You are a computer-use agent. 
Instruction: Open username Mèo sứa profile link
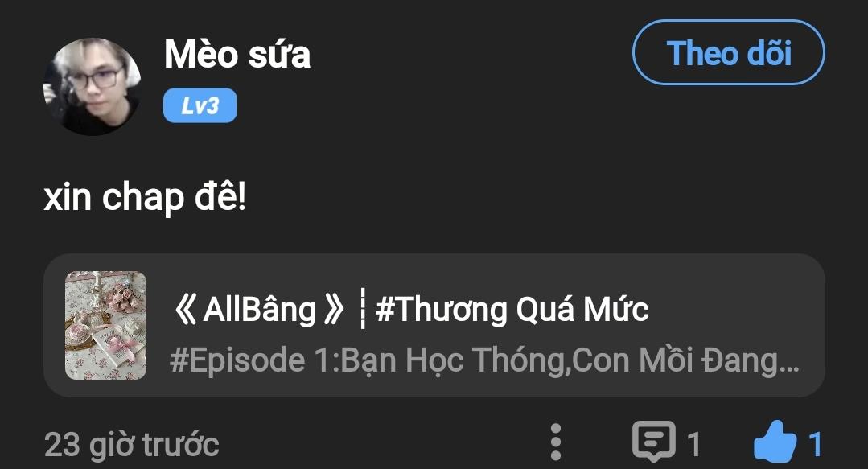click(237, 55)
